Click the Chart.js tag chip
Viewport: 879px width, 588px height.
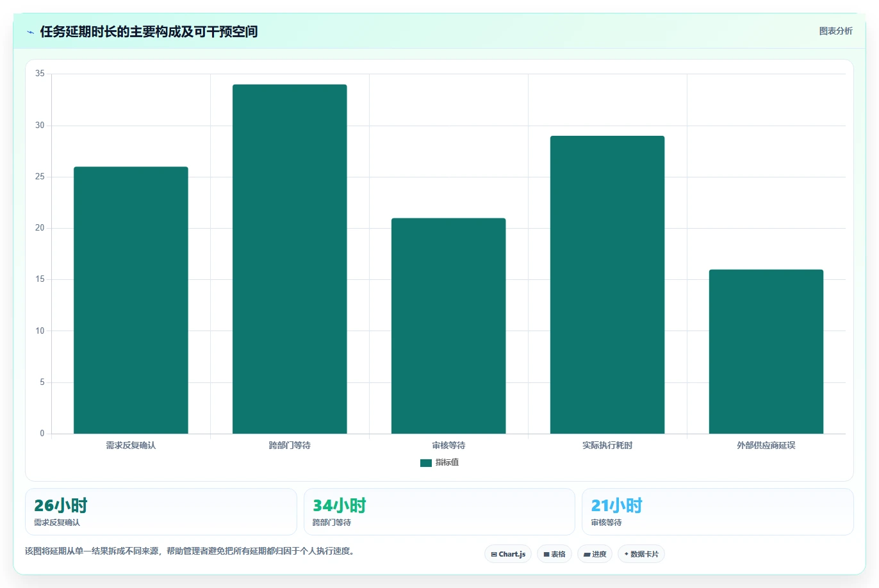pyautogui.click(x=508, y=554)
